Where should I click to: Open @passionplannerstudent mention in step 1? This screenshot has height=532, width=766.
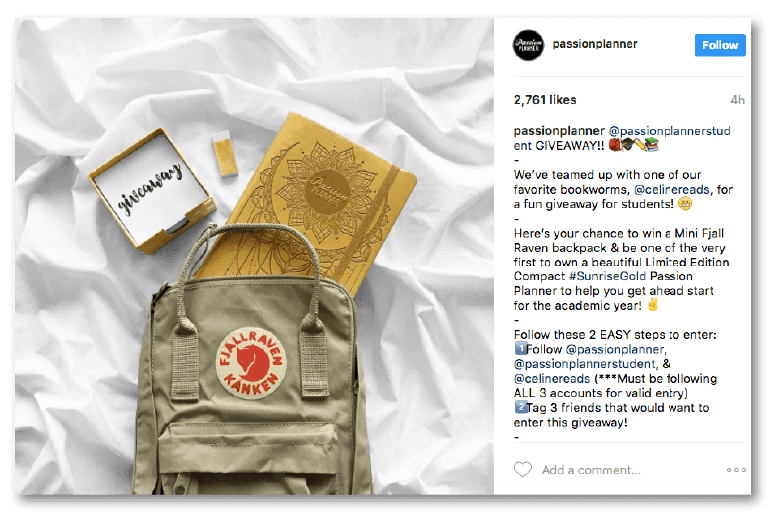[584, 364]
